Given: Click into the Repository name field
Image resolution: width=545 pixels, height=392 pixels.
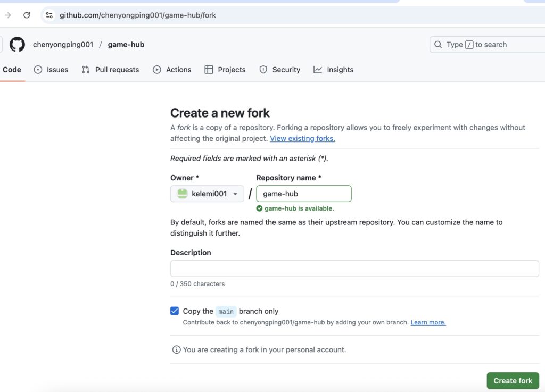Looking at the screenshot, I should coord(303,194).
